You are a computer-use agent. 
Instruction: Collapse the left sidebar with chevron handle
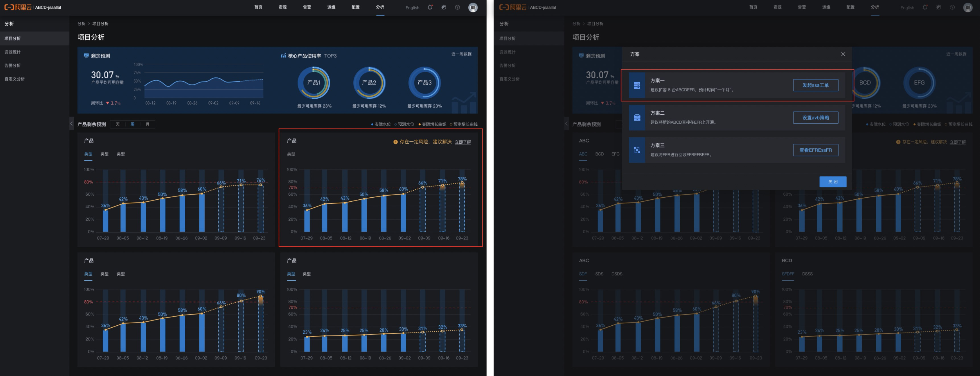coord(71,123)
